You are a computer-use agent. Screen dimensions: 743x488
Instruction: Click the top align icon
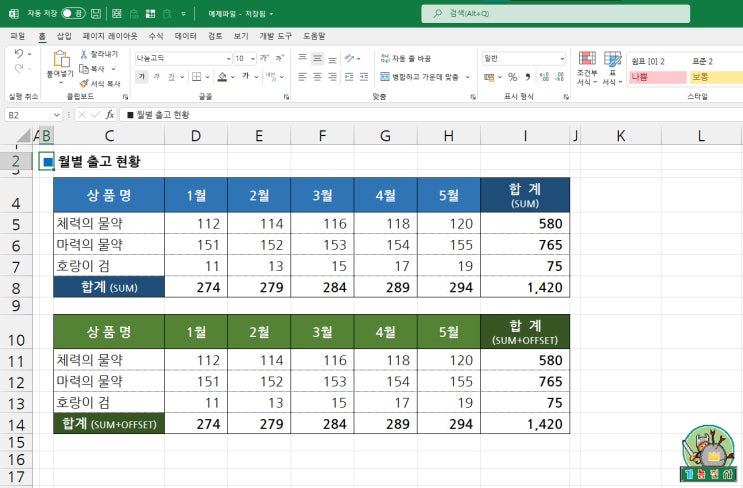(x=302, y=58)
